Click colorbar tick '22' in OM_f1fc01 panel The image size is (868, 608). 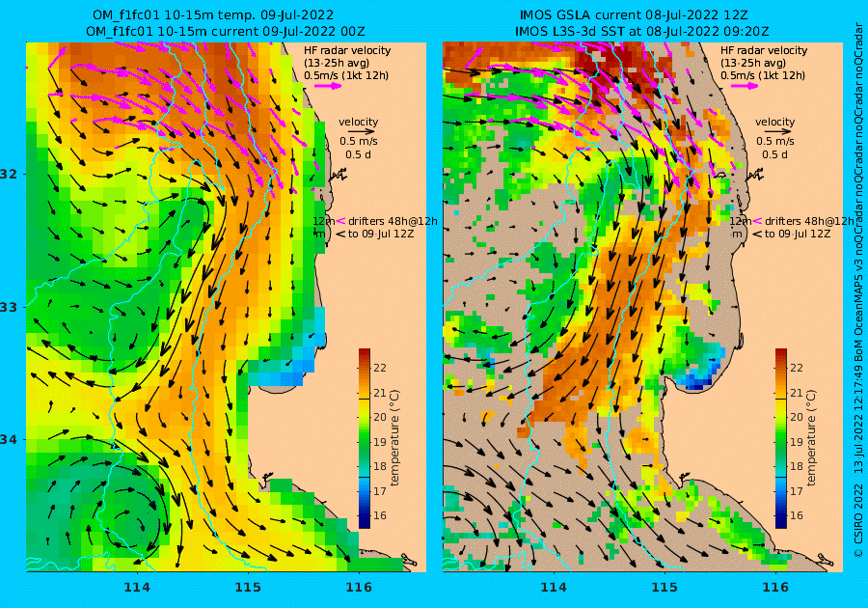[x=380, y=368]
